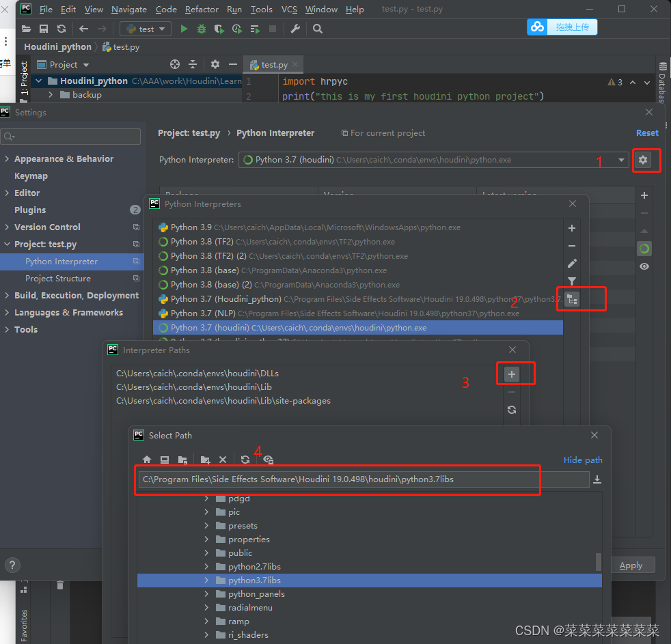The width and height of the screenshot is (671, 644).
Task: Click the locate file crosshair icon in Project panel
Action: [x=175, y=65]
